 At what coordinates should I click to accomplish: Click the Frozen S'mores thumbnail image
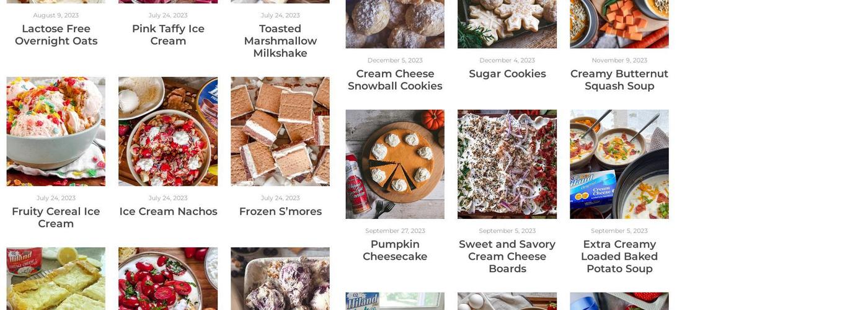pos(280,131)
